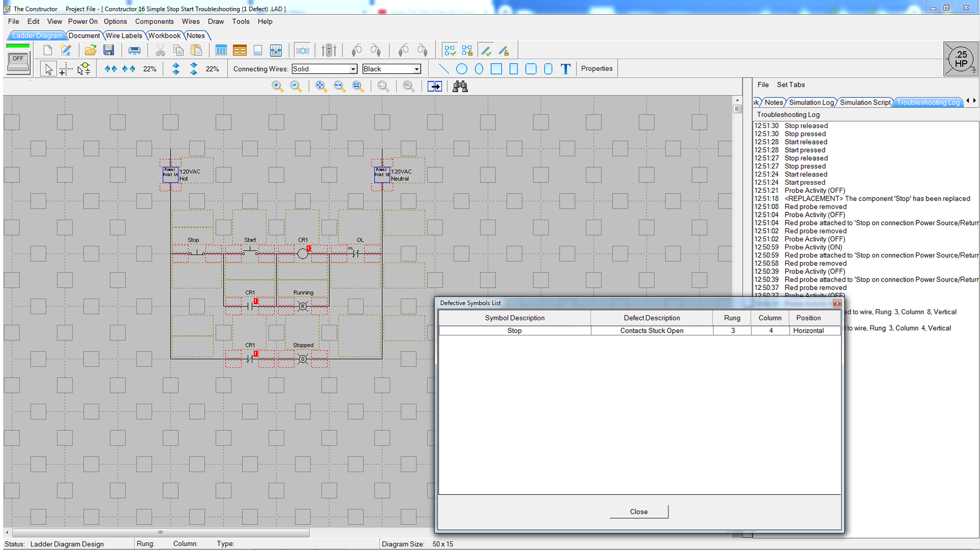Viewport: 980px width, 551px height.
Task: Open the Connecting Wires style dropdown
Action: coord(353,69)
